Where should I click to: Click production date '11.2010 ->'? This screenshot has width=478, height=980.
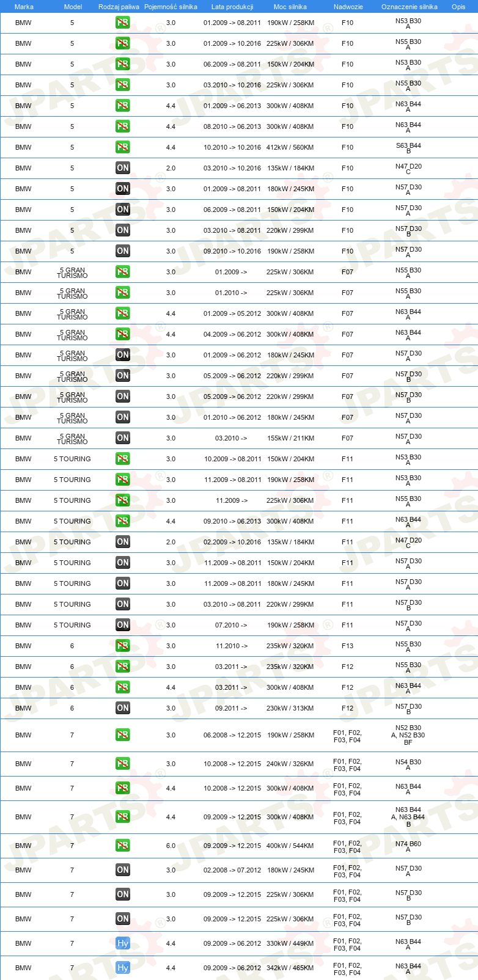point(231,646)
